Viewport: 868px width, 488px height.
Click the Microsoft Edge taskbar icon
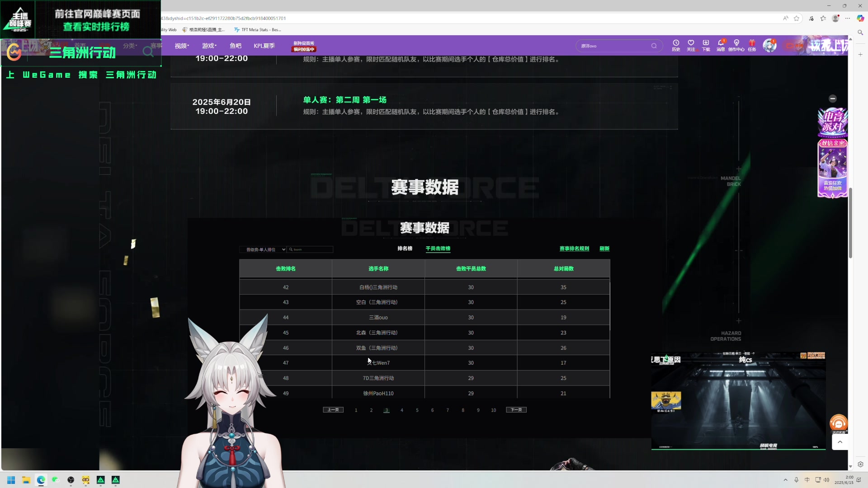pos(41,480)
